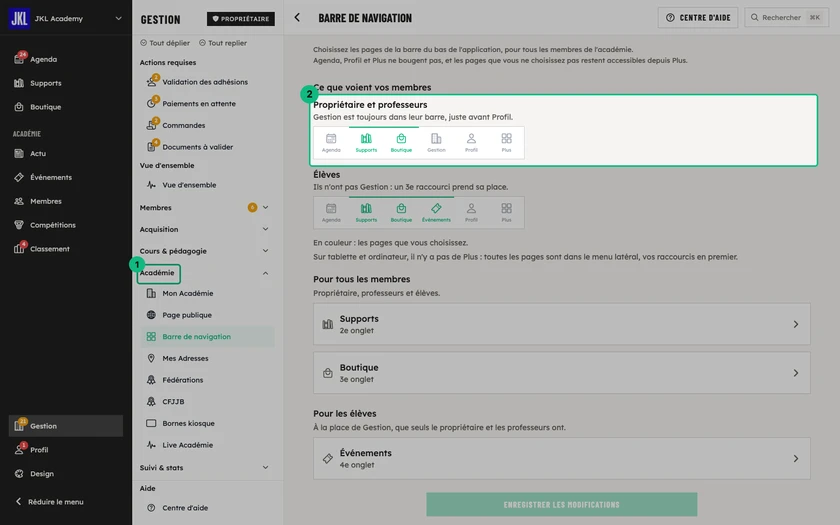Click the Propriétaire badge
The height and width of the screenshot is (525, 840).
pyautogui.click(x=241, y=19)
